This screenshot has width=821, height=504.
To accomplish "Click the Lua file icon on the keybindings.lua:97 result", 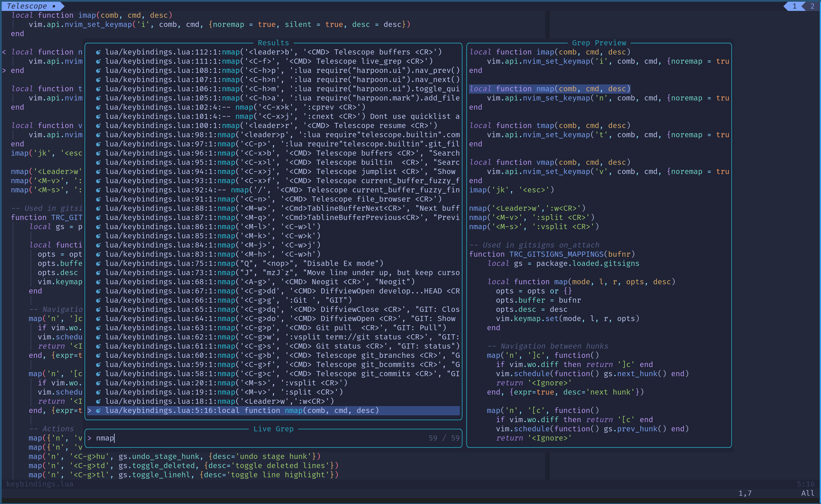I will 98,144.
